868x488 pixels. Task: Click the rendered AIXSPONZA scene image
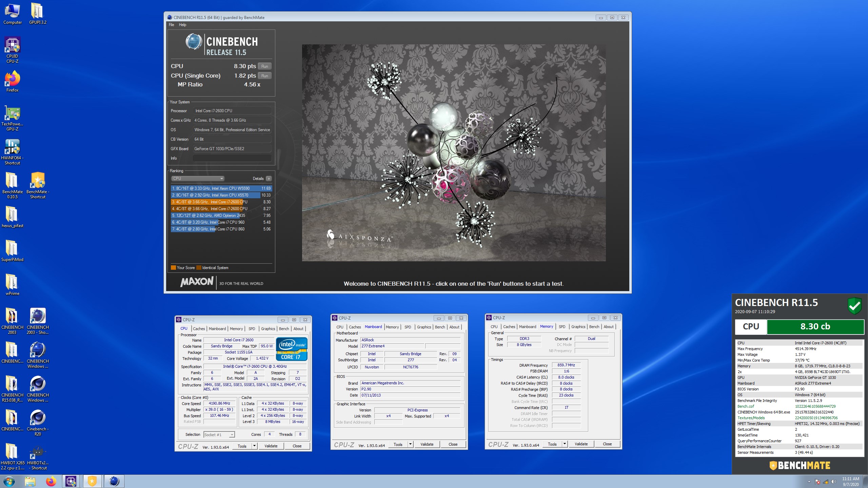[x=454, y=153]
